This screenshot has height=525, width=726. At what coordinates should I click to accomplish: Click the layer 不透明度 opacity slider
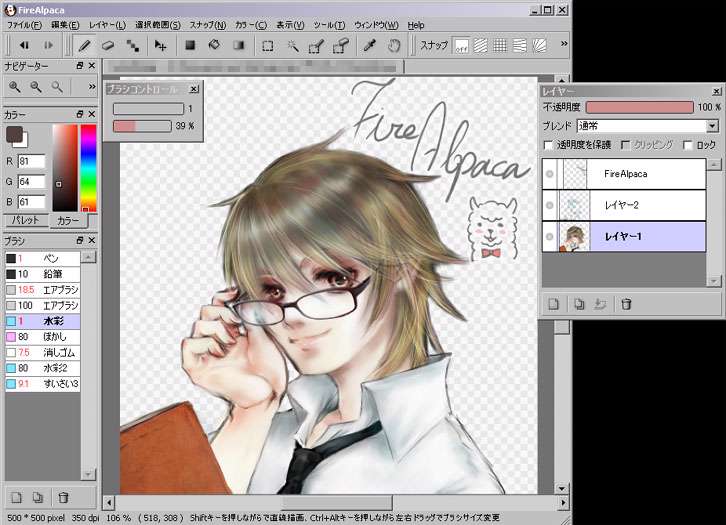tap(639, 107)
